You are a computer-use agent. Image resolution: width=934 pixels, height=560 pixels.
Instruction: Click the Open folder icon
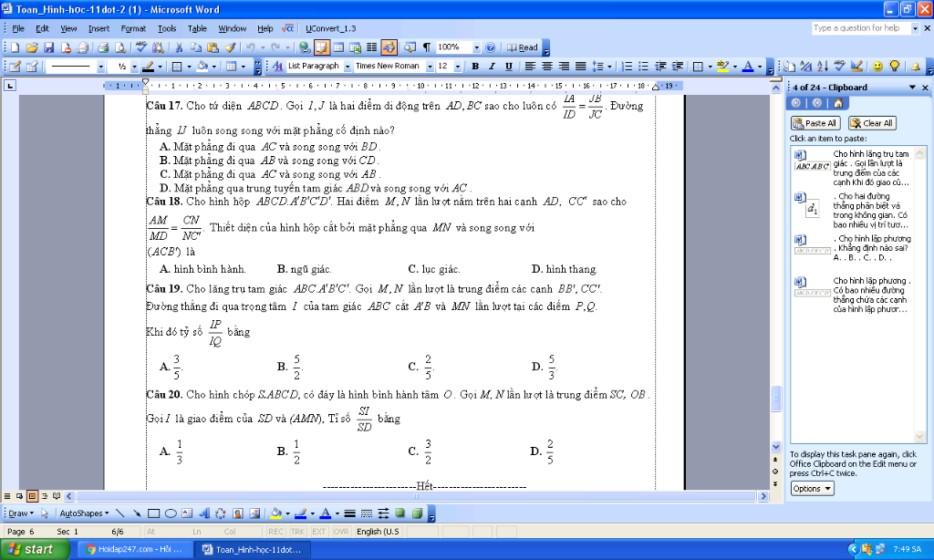(32, 47)
